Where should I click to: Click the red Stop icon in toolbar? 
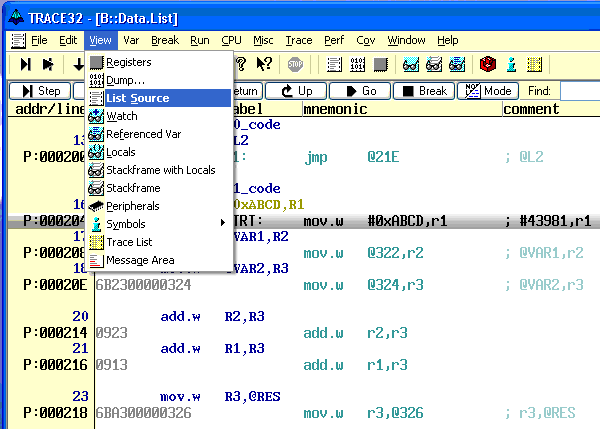(x=295, y=64)
